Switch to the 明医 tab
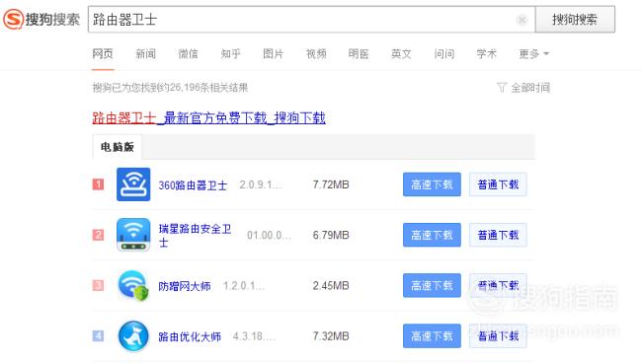This screenshot has height=364, width=642. tap(359, 53)
